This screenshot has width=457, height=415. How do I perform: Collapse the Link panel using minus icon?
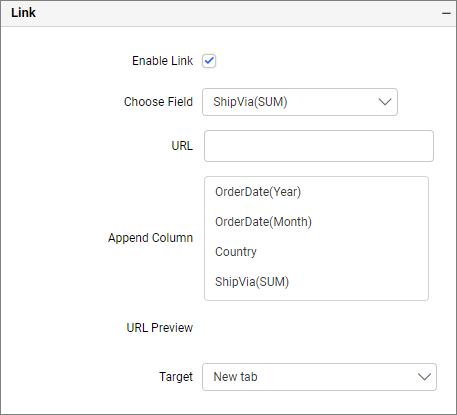pyautogui.click(x=446, y=13)
